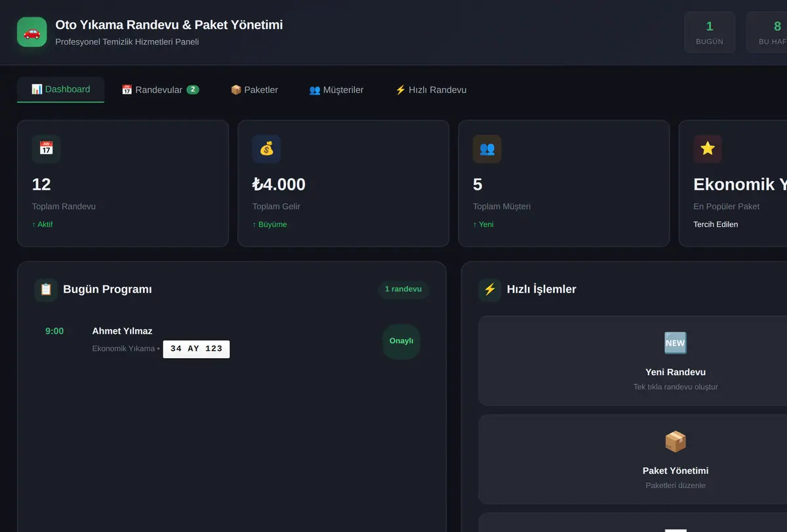Image resolution: width=787 pixels, height=532 pixels.
Task: Select the customer name Ahmet Yılmaz
Action: point(123,331)
